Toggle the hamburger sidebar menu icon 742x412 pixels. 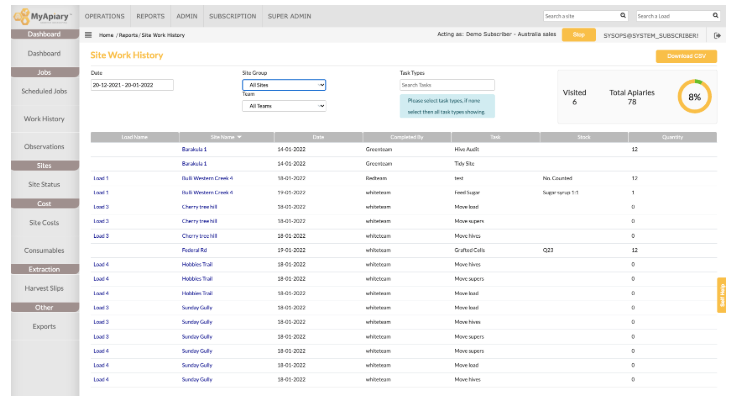[x=88, y=35]
